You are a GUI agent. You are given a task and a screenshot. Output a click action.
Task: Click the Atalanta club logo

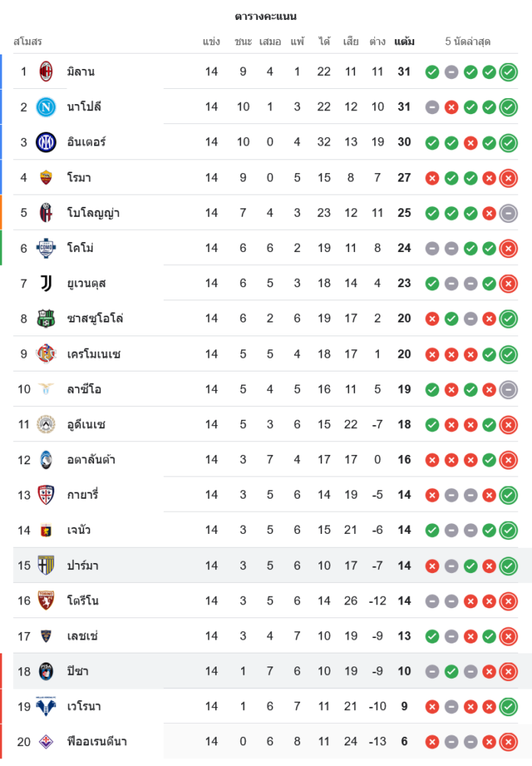tap(47, 460)
